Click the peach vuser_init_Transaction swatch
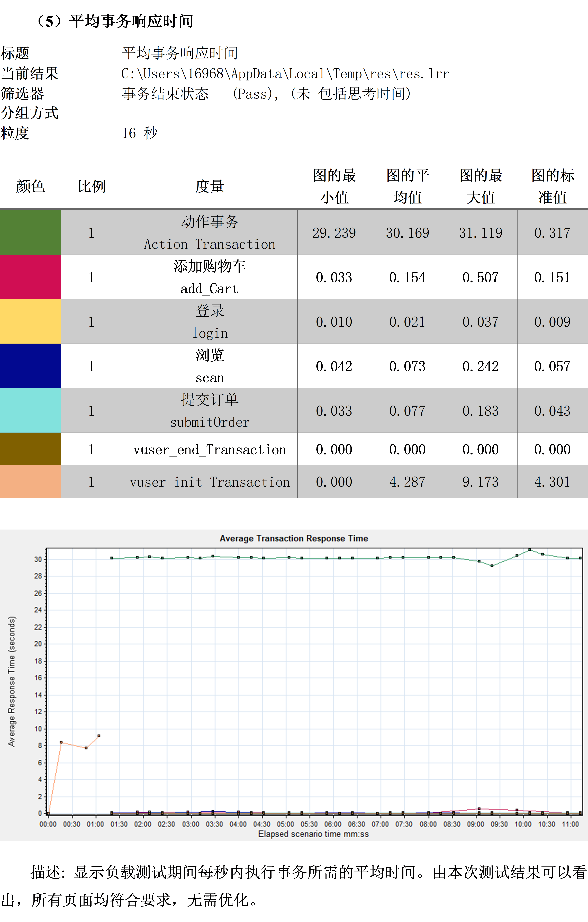 [x=30, y=481]
